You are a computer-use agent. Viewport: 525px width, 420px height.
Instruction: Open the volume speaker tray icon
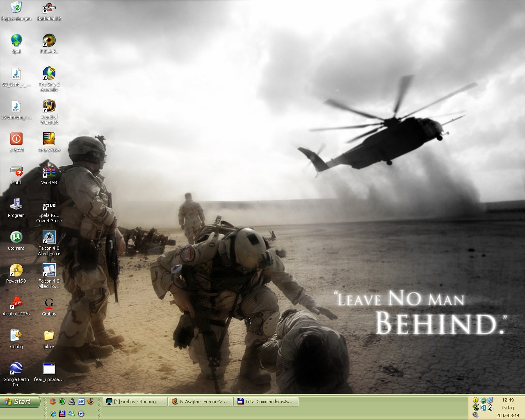tap(475, 415)
